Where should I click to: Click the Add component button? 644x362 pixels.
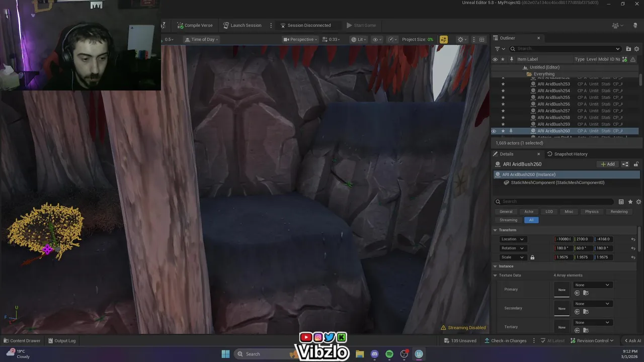click(608, 164)
